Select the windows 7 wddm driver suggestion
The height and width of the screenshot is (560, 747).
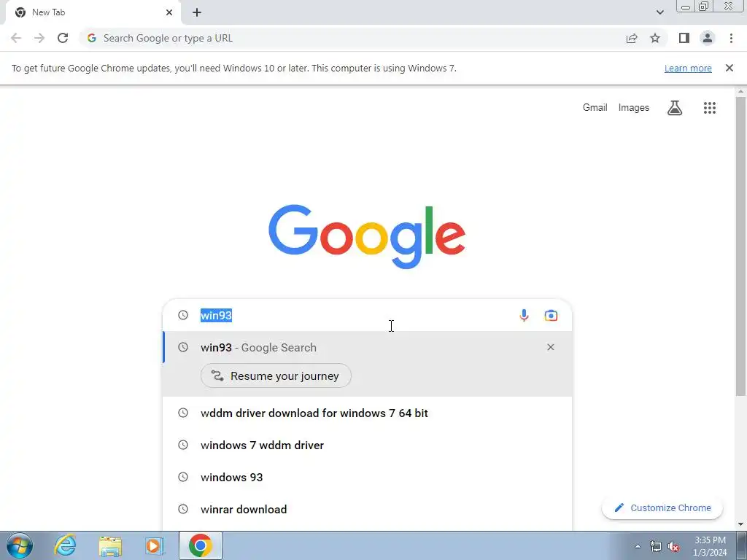367,446
